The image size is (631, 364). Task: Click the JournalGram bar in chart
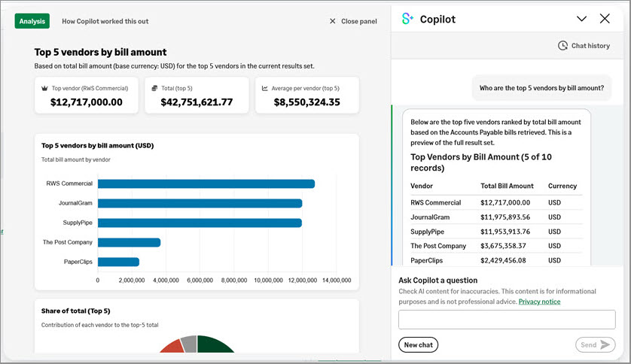pyautogui.click(x=200, y=203)
